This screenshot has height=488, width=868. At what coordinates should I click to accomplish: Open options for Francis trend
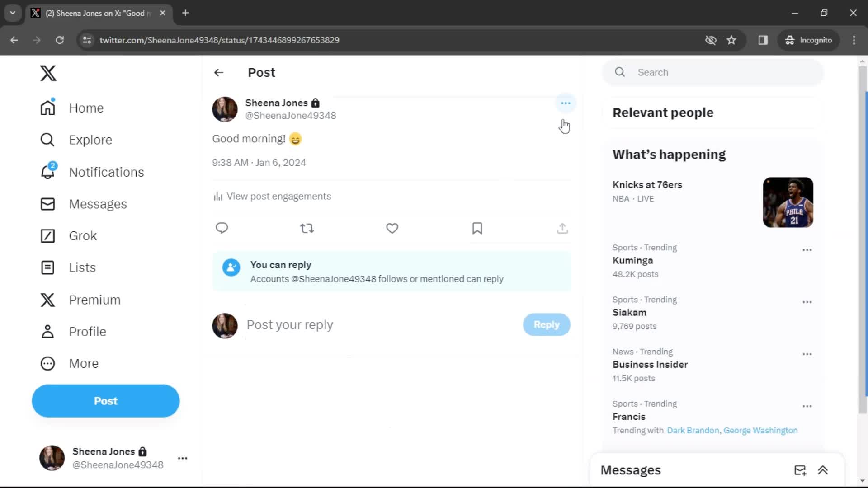[807, 406]
